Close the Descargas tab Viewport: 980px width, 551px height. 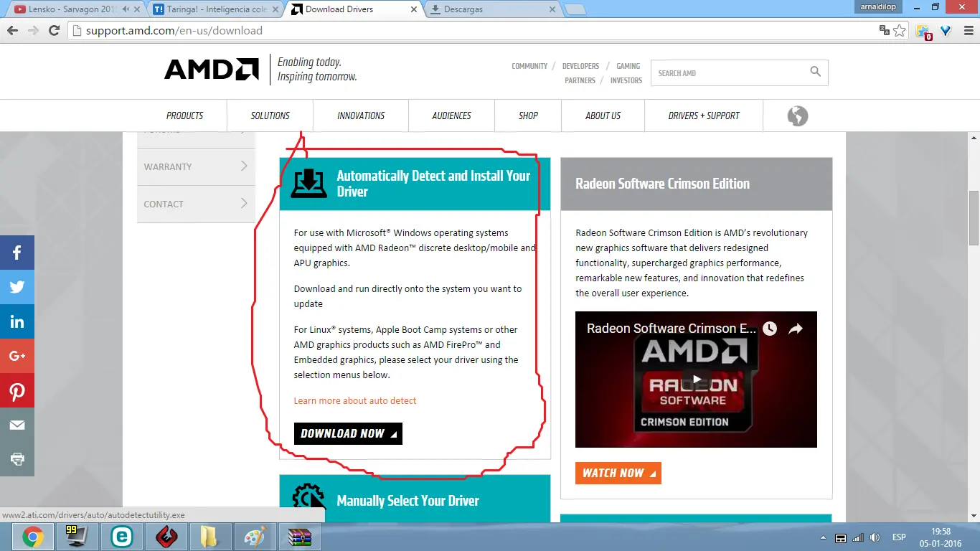pyautogui.click(x=552, y=9)
